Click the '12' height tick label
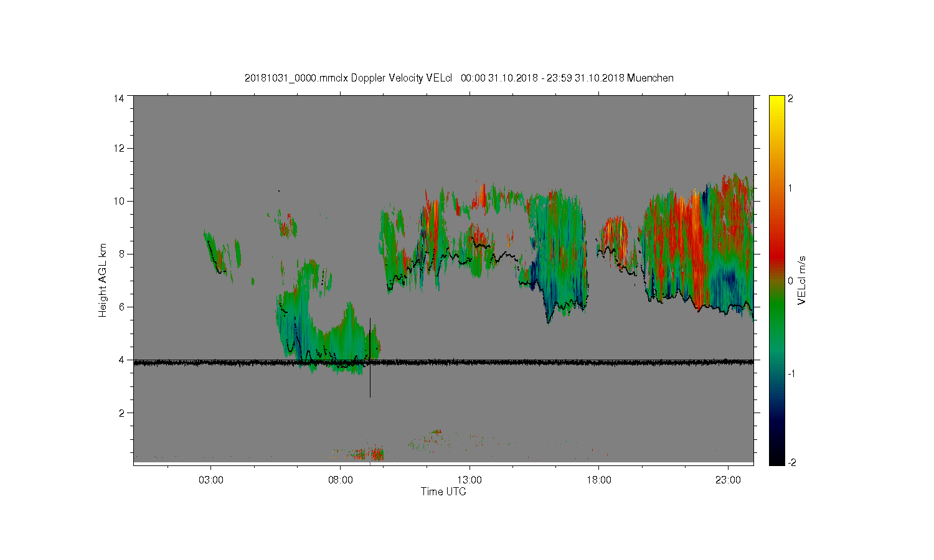The image size is (934, 560). [118, 148]
